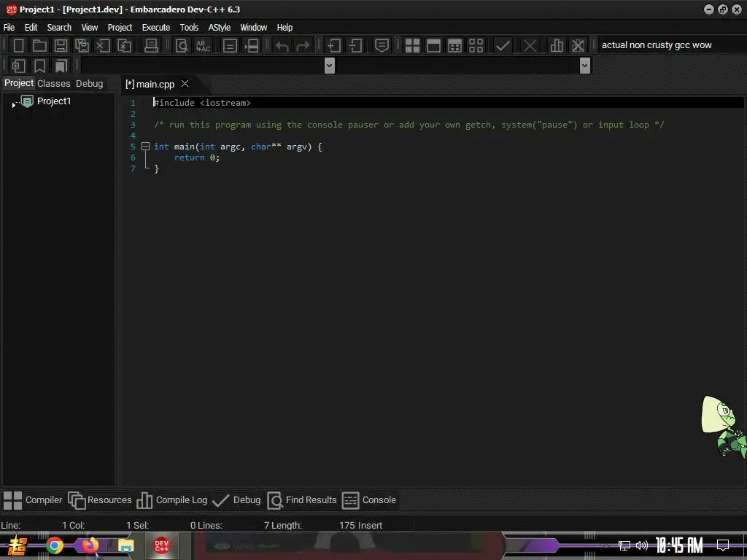Click Firefox icon in taskbar
Image resolution: width=747 pixels, height=560 pixels.
pos(90,545)
